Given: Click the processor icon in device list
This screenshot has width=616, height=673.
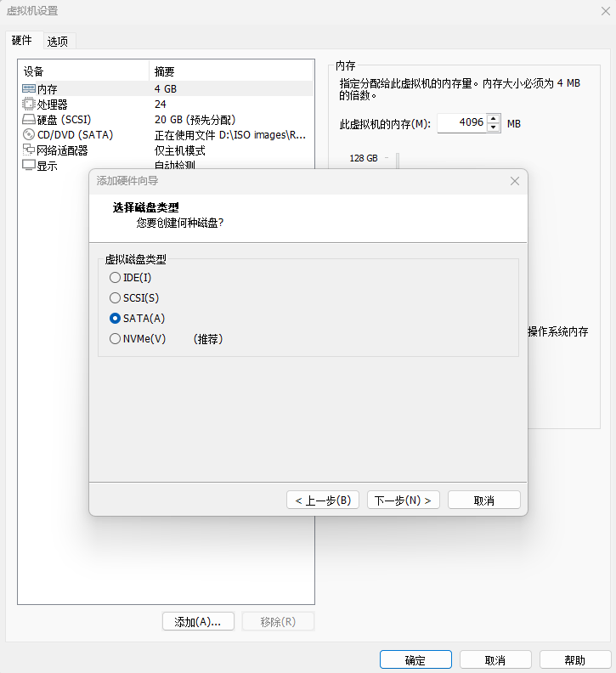Looking at the screenshot, I should 28,105.
